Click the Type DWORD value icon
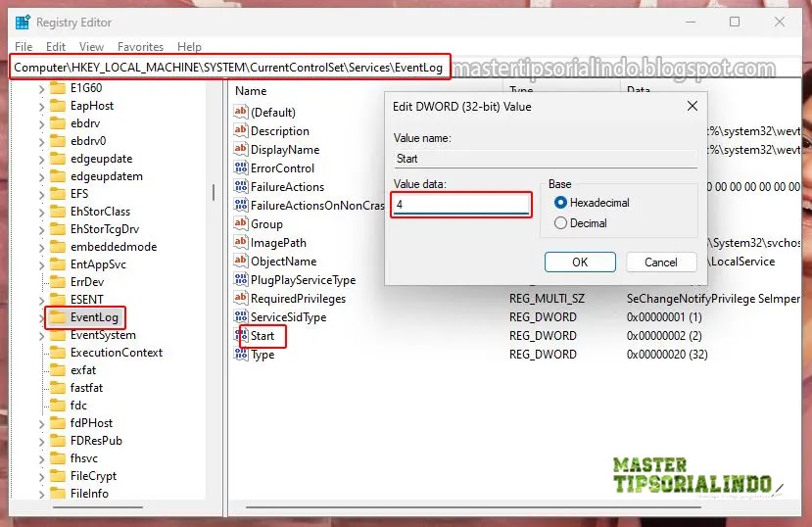This screenshot has height=527, width=812. pos(240,354)
